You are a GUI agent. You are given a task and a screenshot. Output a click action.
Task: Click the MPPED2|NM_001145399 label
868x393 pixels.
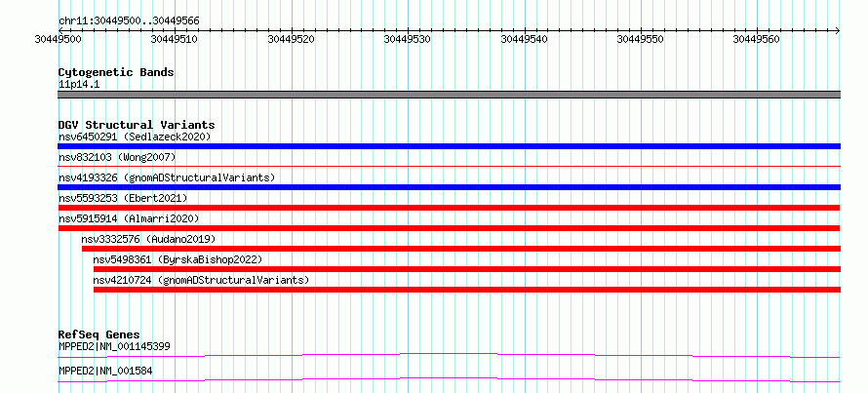point(114,346)
